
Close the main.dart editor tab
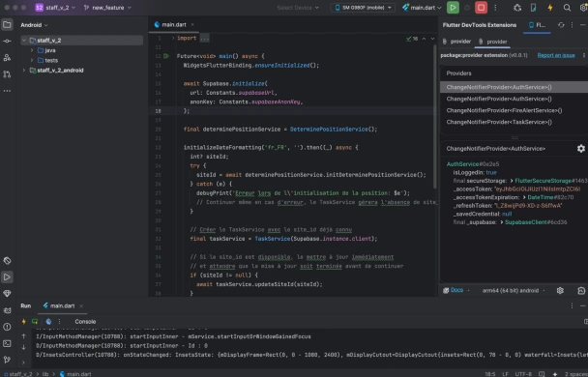pos(192,25)
